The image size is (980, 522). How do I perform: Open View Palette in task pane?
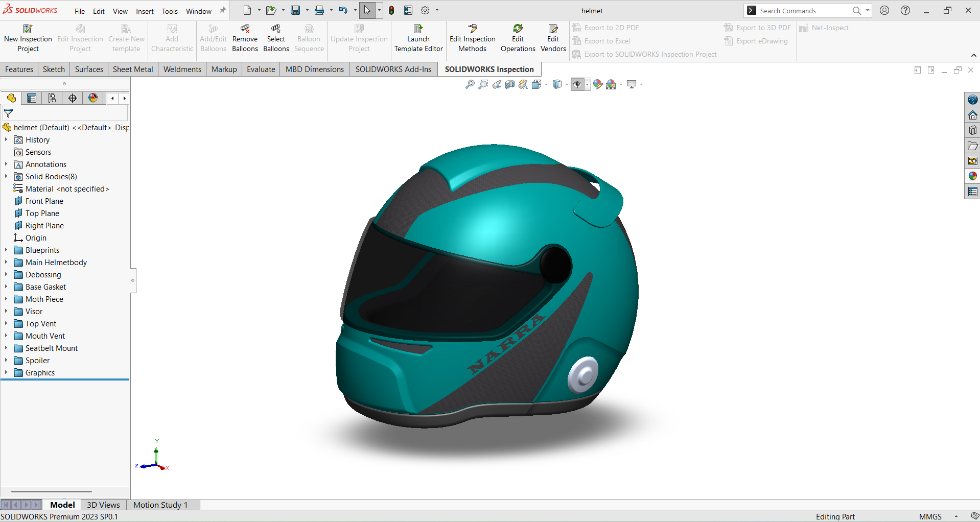pyautogui.click(x=973, y=161)
